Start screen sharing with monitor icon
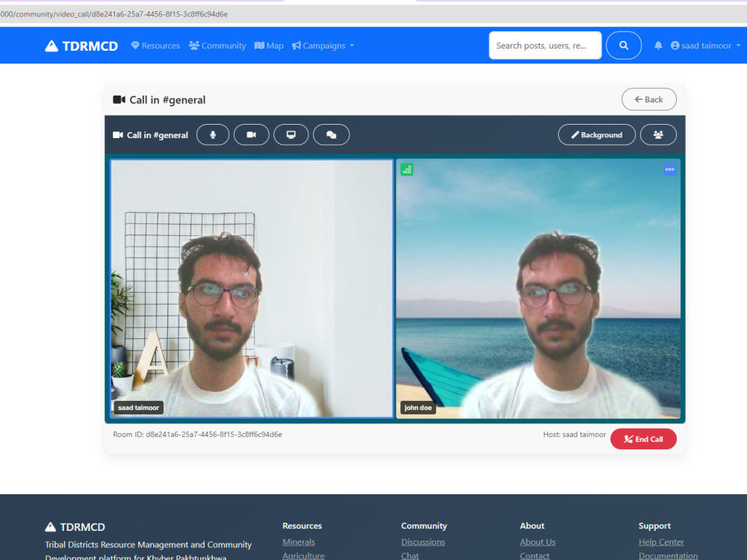 coord(291,134)
